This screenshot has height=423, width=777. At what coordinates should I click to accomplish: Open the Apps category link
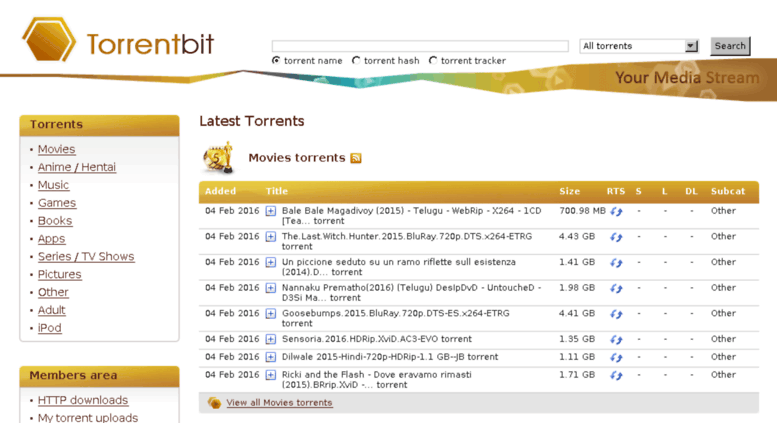pos(52,239)
